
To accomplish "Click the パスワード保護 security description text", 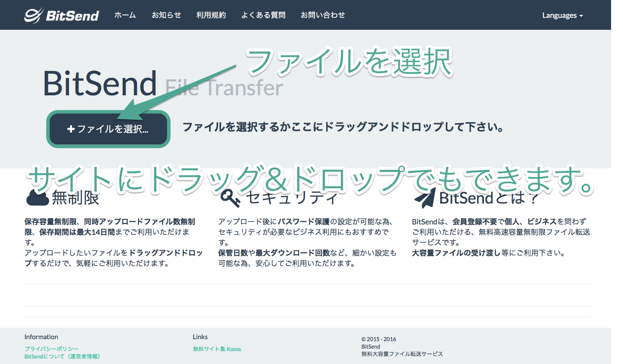I will 304,221.
